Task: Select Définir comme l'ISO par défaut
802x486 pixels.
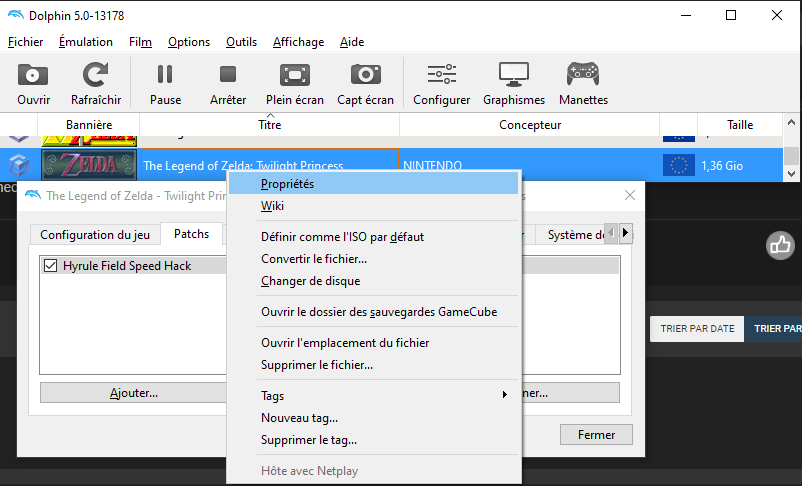Action: (373, 237)
